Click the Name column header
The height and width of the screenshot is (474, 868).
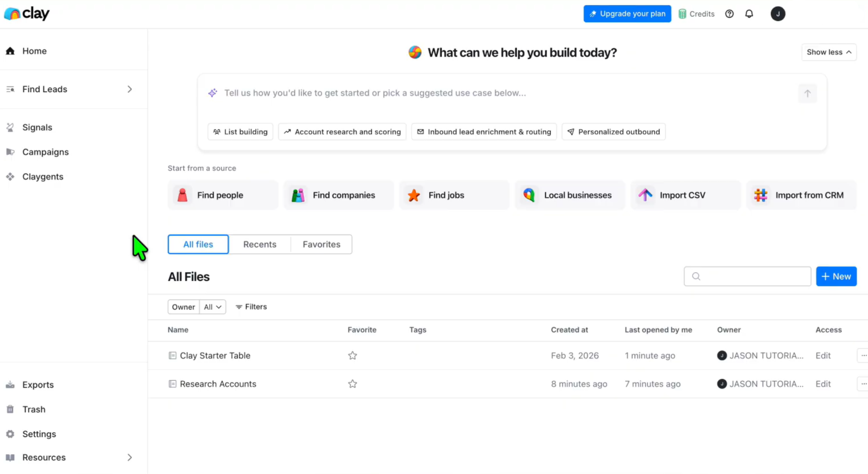pos(178,330)
